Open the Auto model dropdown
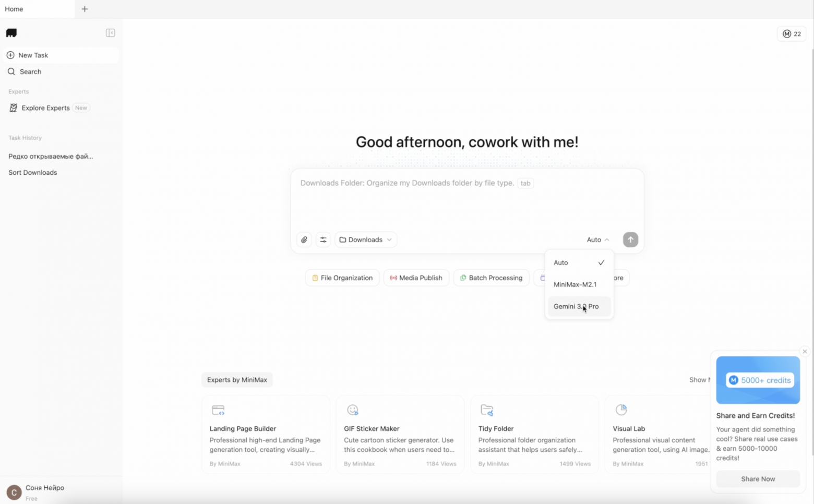This screenshot has height=504, width=814. point(597,239)
